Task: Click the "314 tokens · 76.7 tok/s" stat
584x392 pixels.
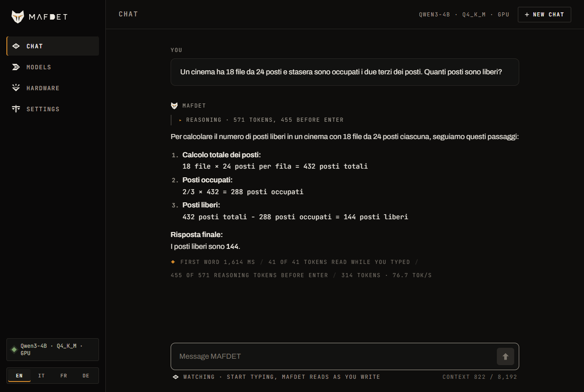Action: click(386, 275)
